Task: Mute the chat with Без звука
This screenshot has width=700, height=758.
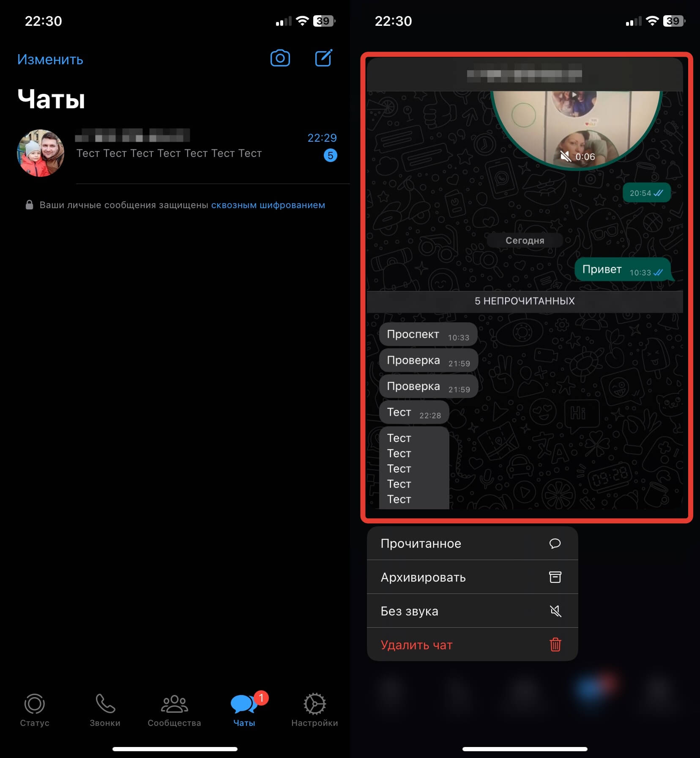Action: point(472,611)
